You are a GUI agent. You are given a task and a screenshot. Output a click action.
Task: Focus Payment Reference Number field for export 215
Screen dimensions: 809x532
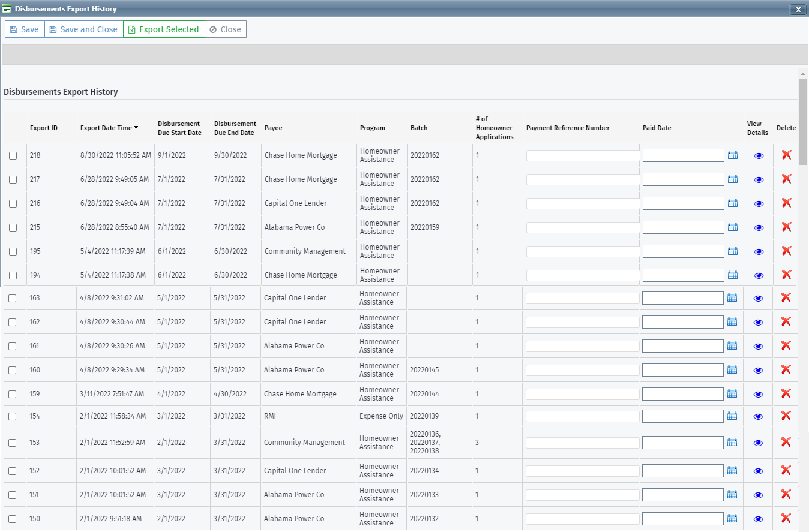pos(582,227)
